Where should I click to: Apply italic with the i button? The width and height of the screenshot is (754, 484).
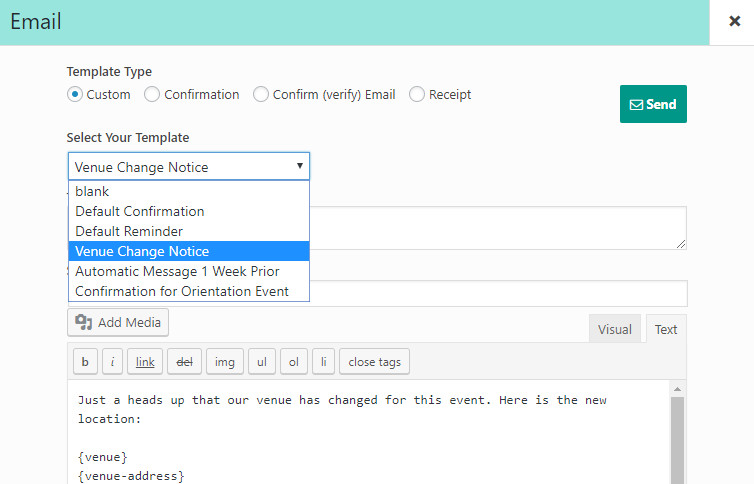point(113,361)
